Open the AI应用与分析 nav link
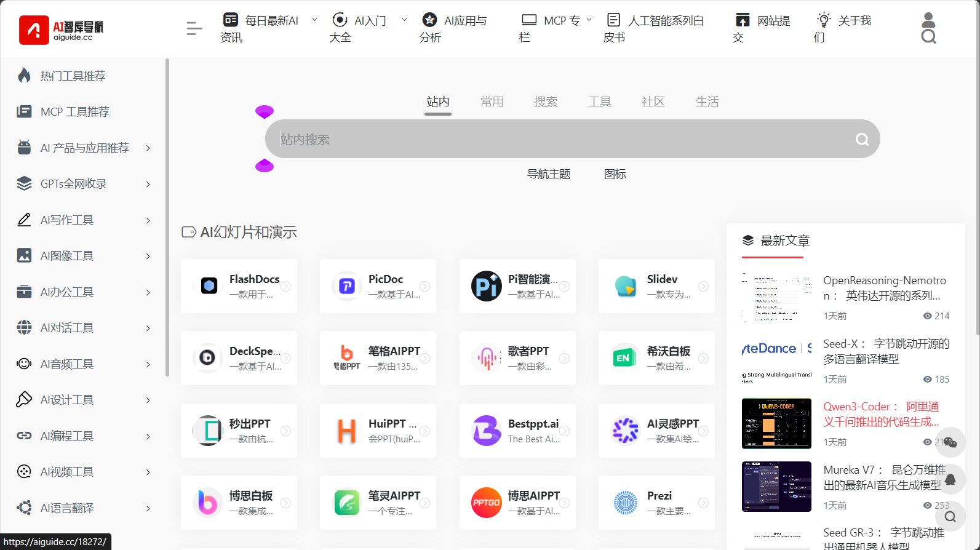This screenshot has height=550, width=980. pos(453,28)
